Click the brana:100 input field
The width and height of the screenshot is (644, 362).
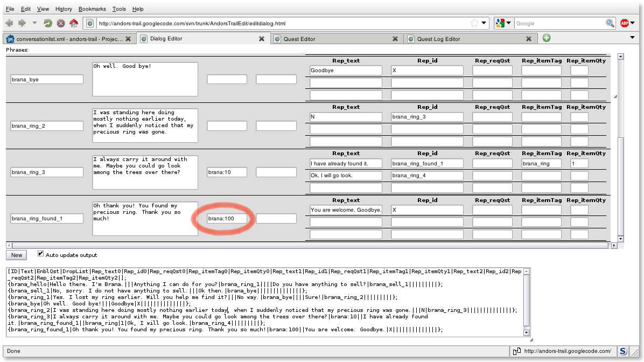(227, 219)
